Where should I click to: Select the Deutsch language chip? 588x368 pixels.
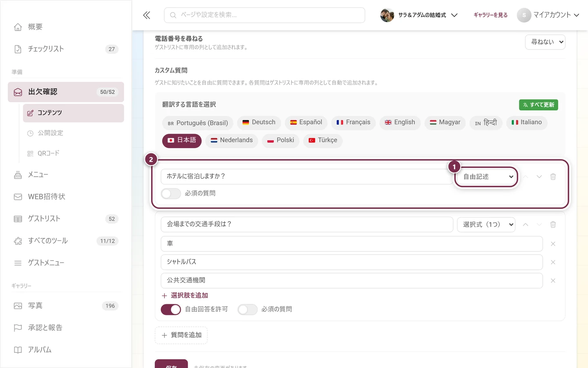pos(259,123)
